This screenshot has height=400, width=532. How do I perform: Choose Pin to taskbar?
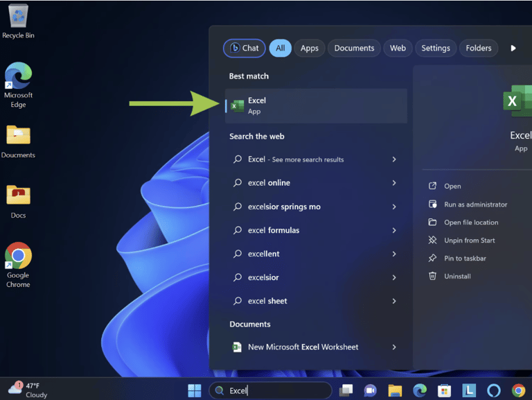click(457, 259)
